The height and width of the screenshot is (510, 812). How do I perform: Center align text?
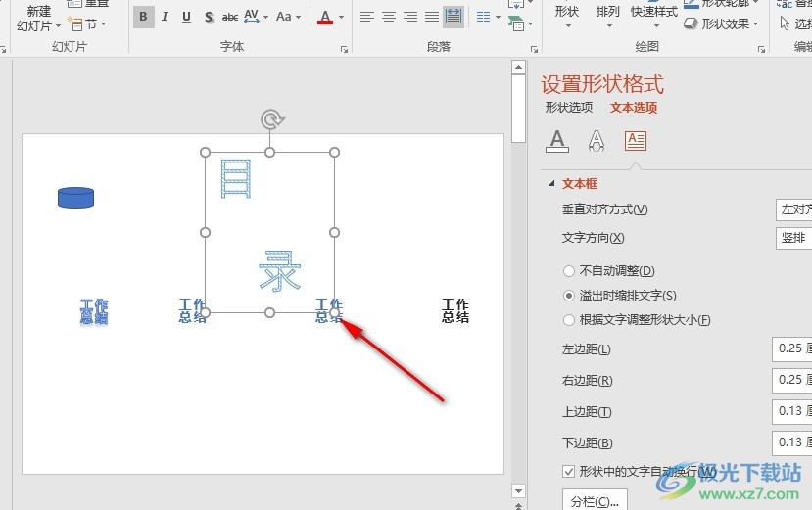389,17
